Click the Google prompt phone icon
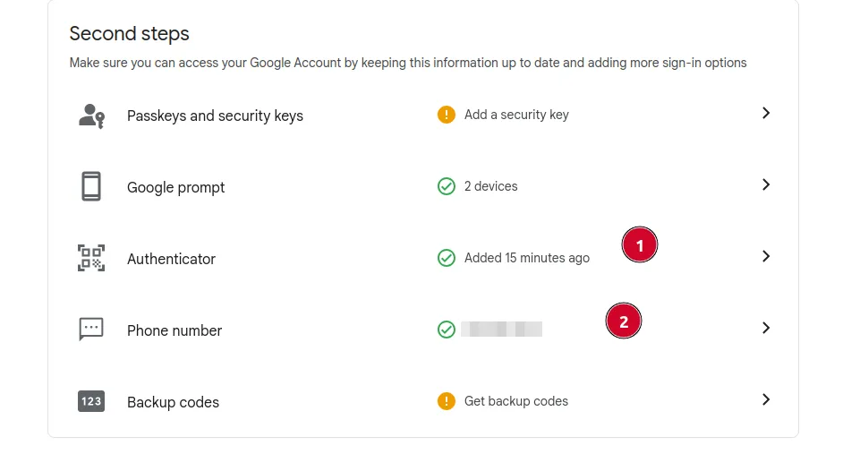This screenshot has width=868, height=454. 91,186
